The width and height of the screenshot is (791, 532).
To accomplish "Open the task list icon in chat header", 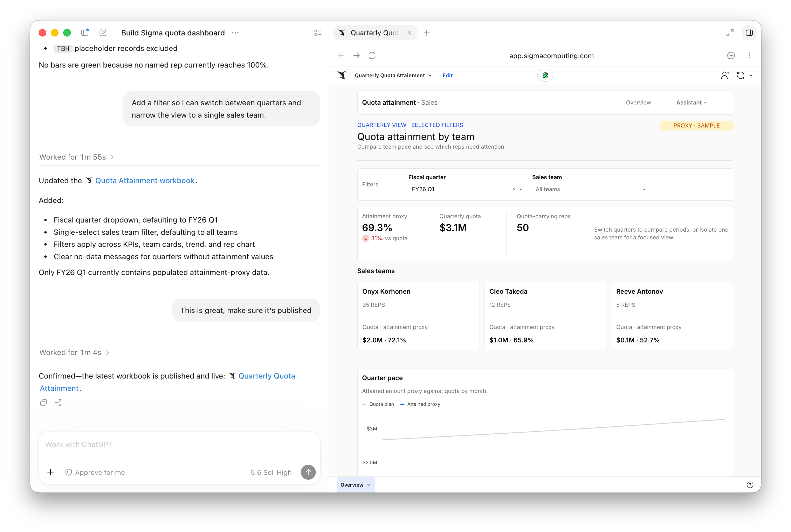I will pos(318,33).
